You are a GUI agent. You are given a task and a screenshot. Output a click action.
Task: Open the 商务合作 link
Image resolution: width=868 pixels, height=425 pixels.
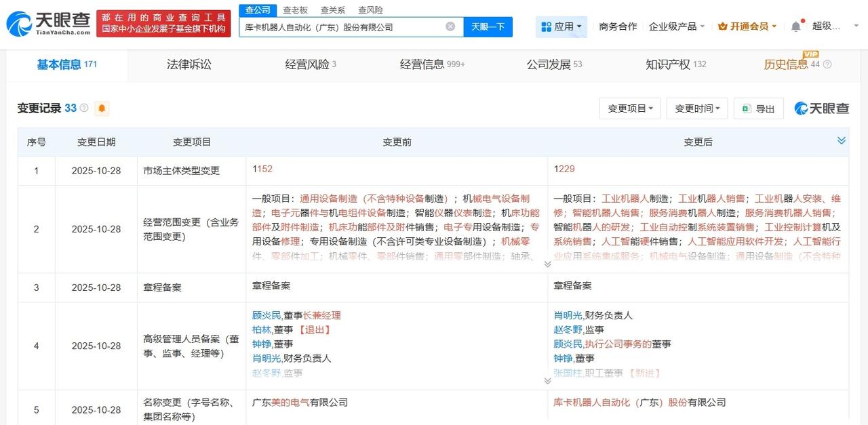tap(618, 26)
